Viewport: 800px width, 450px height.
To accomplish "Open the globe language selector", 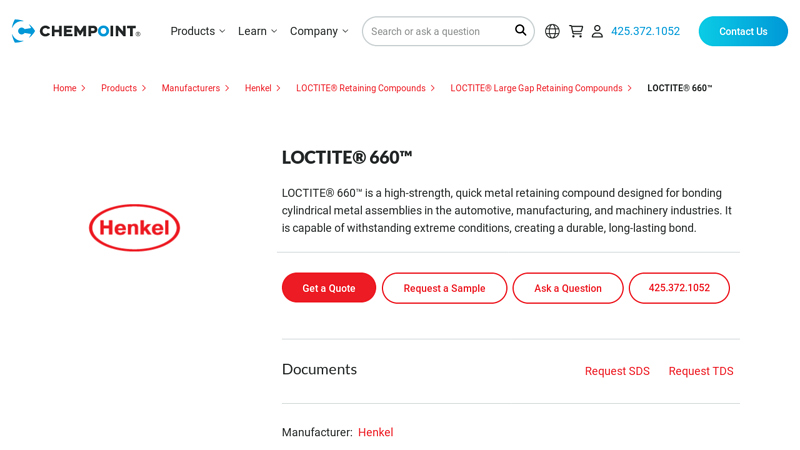I will tap(552, 31).
